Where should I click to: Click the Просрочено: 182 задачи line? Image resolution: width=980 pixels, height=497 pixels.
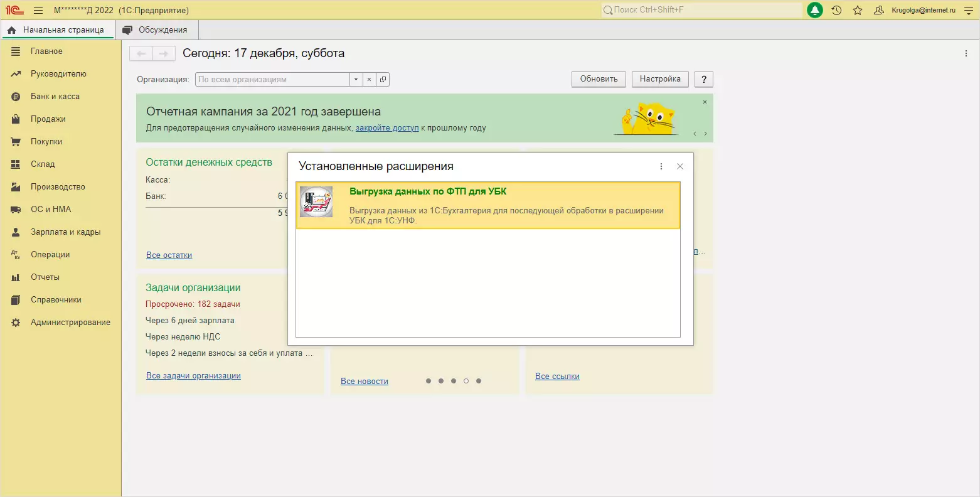193,304
